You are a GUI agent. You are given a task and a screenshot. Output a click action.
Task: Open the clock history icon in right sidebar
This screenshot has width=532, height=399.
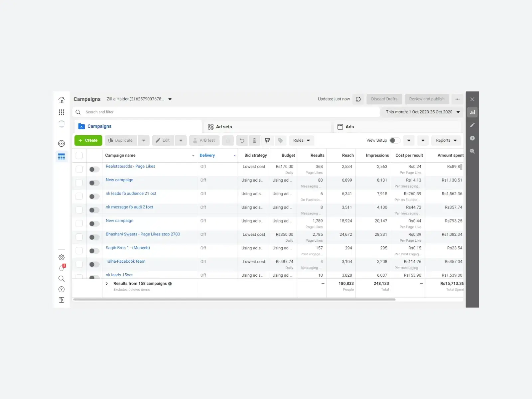(472, 138)
